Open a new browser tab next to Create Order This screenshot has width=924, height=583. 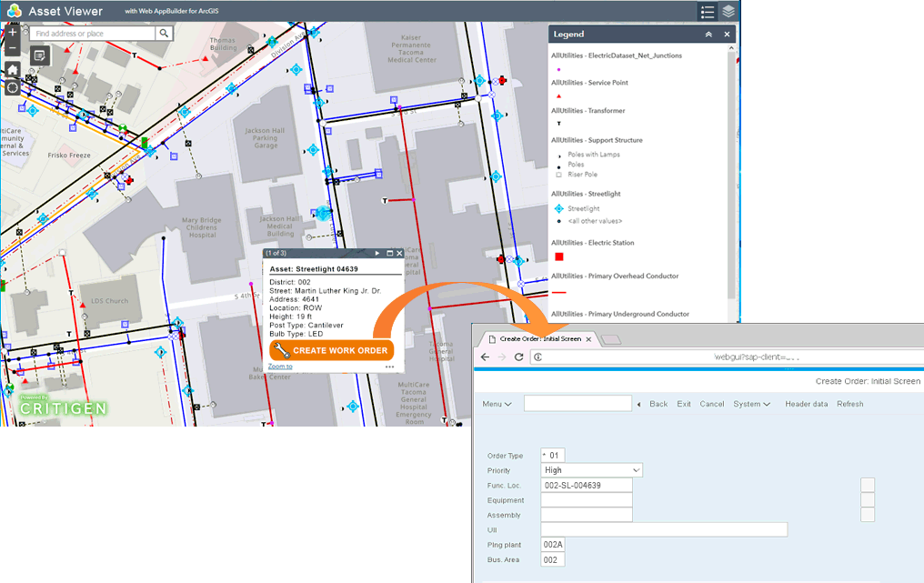tap(611, 339)
